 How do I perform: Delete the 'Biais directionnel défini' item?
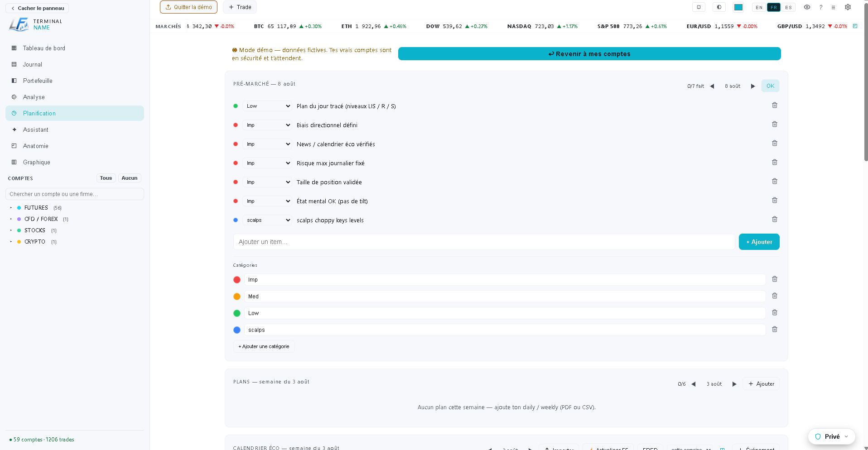pyautogui.click(x=774, y=124)
